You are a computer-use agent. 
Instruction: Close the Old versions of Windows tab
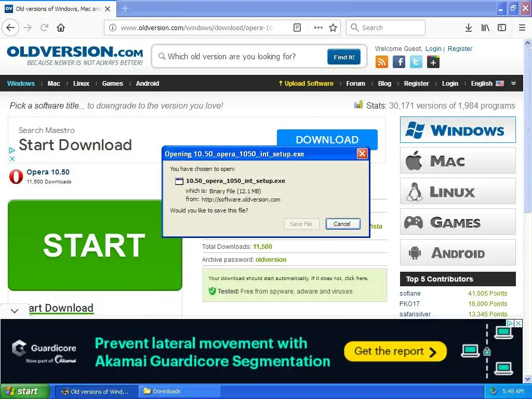(x=108, y=9)
